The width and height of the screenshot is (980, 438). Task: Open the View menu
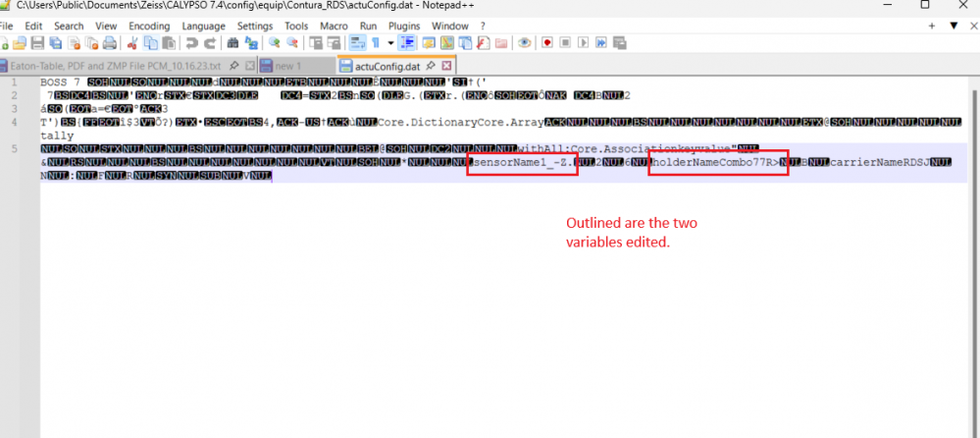[106, 27]
